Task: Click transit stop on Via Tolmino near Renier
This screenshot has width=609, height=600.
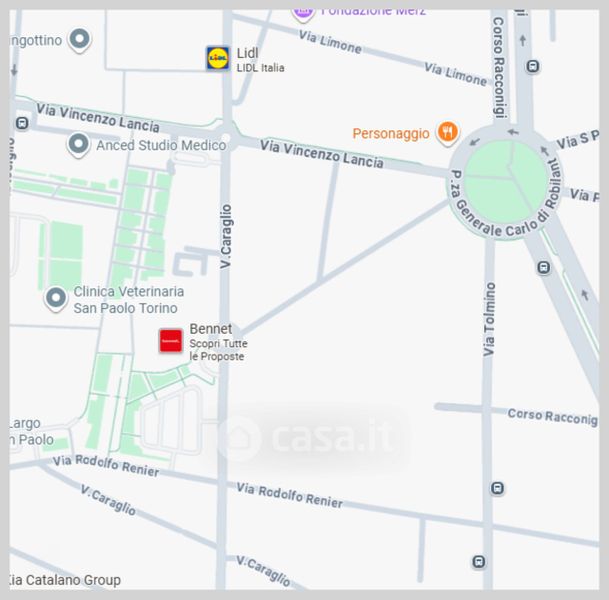Action: click(x=498, y=488)
